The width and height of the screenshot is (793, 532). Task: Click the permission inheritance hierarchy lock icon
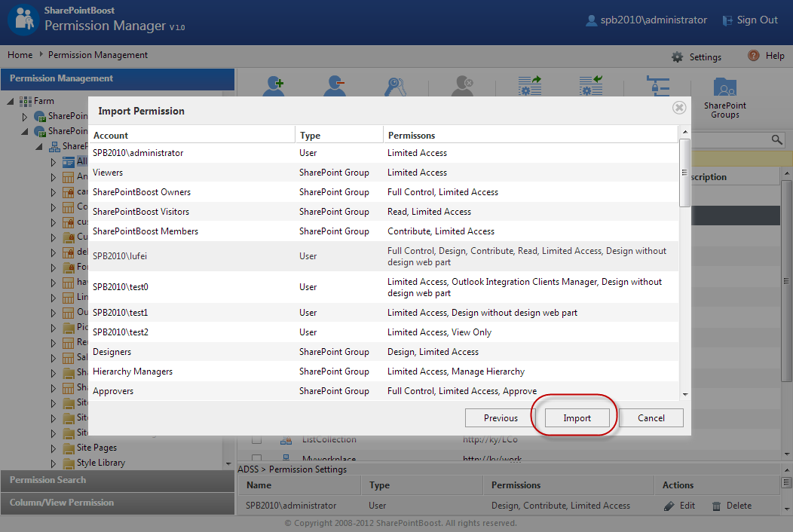[x=658, y=86]
